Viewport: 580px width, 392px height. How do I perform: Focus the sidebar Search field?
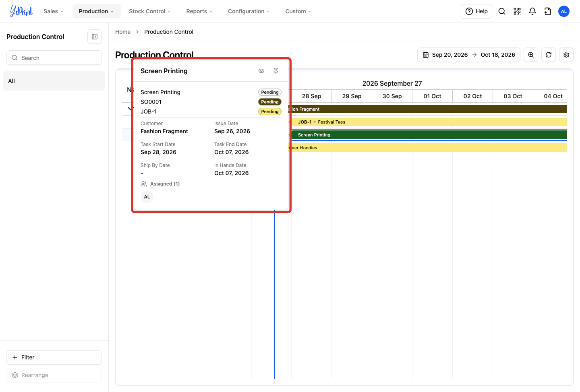[54, 58]
